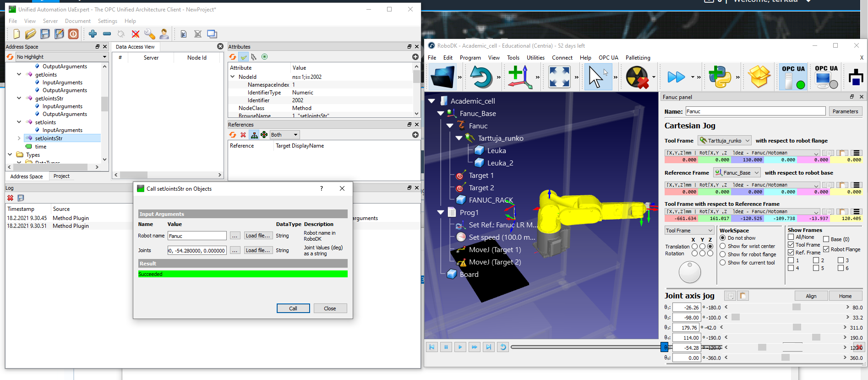Click the RoboDK Undo arrow icon
Viewport: 868px width, 380px height.
point(480,77)
